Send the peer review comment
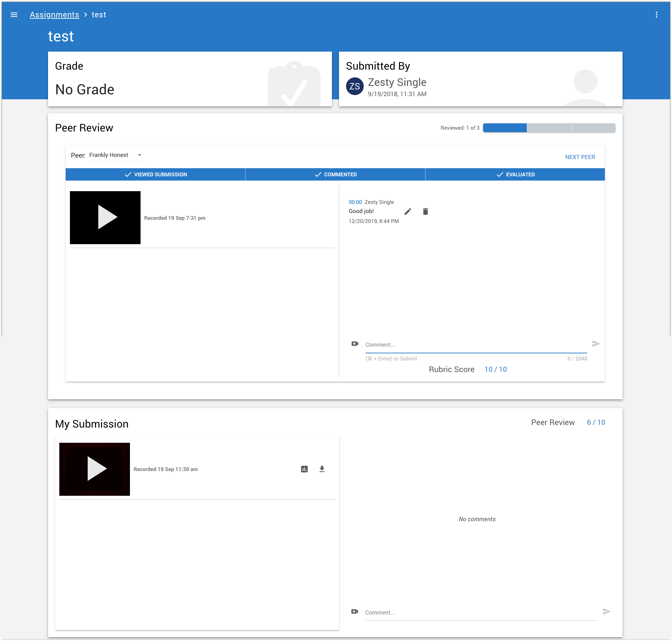The height and width of the screenshot is (641, 672). coord(596,344)
